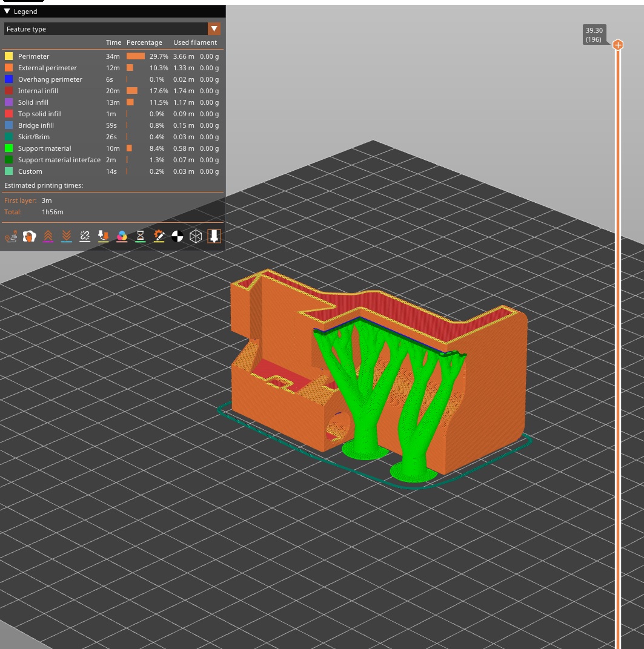The height and width of the screenshot is (649, 644).
Task: Hide Support material feature row
Action: click(112, 148)
